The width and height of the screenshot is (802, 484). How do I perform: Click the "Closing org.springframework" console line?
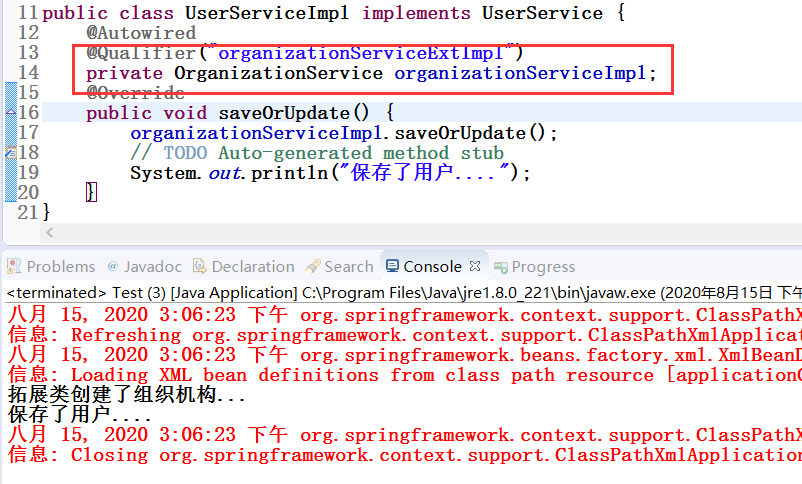pyautogui.click(x=405, y=455)
